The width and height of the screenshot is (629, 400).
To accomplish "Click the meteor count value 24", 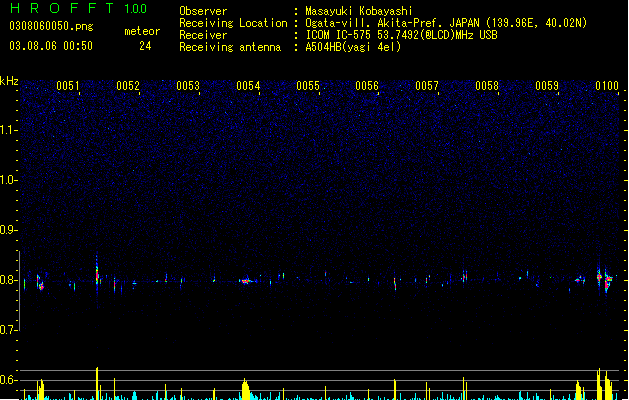I will coord(145,46).
